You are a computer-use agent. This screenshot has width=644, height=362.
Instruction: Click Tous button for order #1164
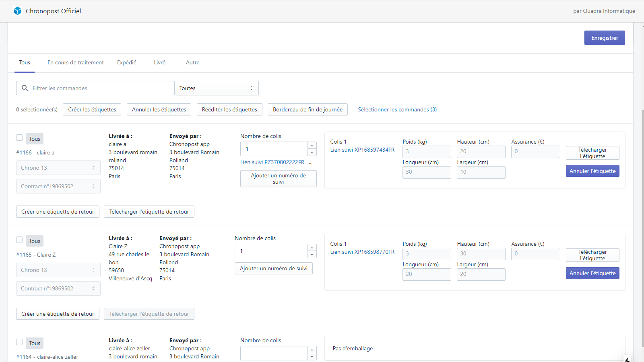point(35,343)
